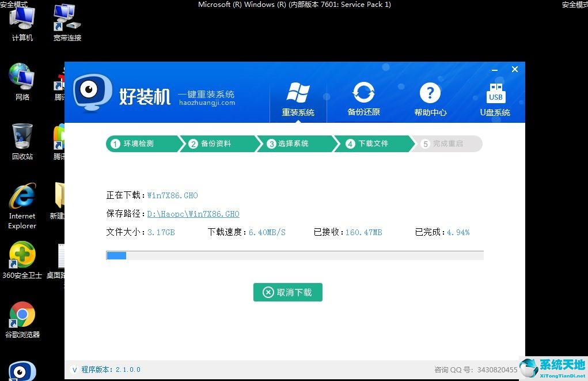Select the U盘系统 (USB System) option
The width and height of the screenshot is (588, 381).
click(x=495, y=98)
